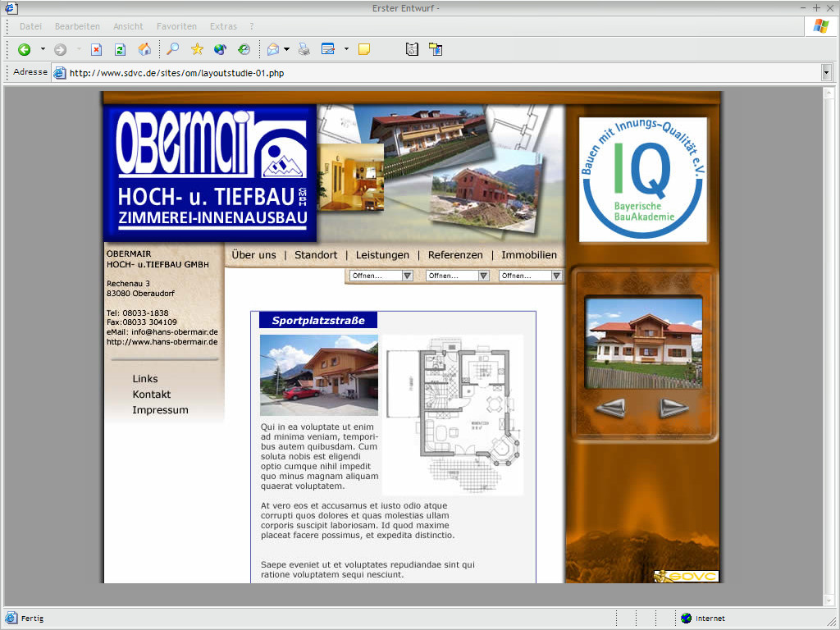Click the browser Back arrow button
Screen dimensions: 840x630
pos(25,49)
